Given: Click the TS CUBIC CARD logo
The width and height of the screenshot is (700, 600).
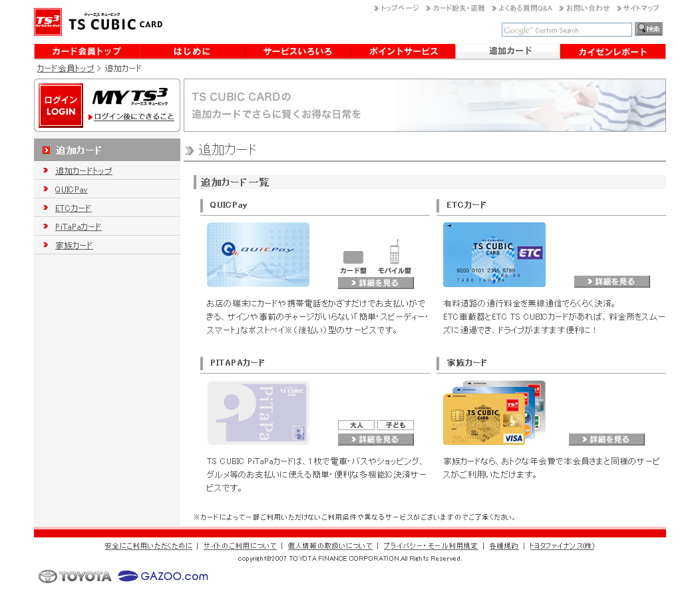Looking at the screenshot, I should [x=98, y=23].
